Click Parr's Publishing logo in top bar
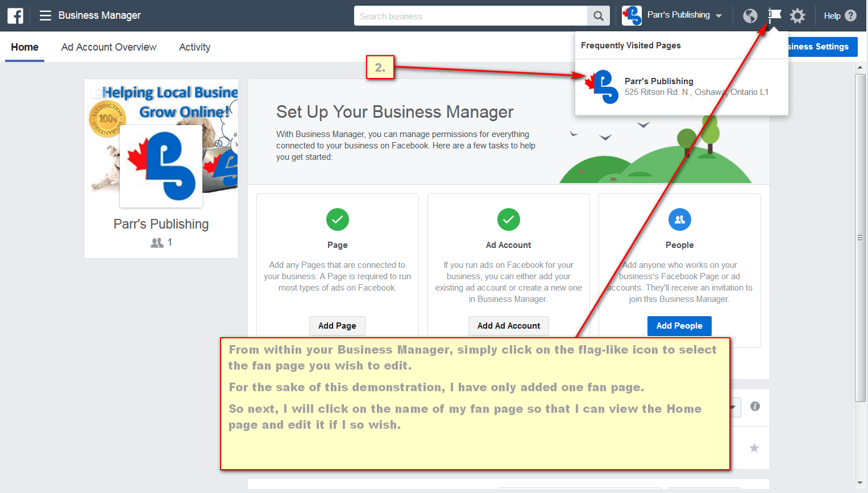Viewport: 868px width, 493px height. [632, 15]
